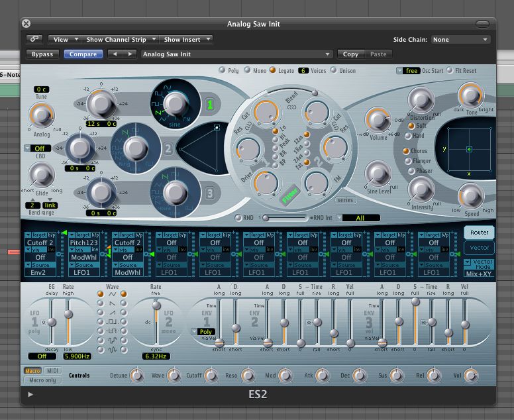Click the Vol macro knob

[x=471, y=376]
